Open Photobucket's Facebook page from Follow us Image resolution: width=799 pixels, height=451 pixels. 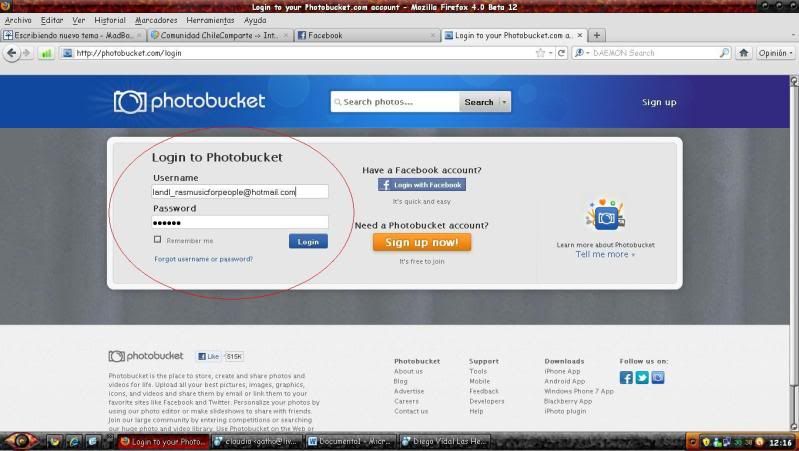[626, 378]
